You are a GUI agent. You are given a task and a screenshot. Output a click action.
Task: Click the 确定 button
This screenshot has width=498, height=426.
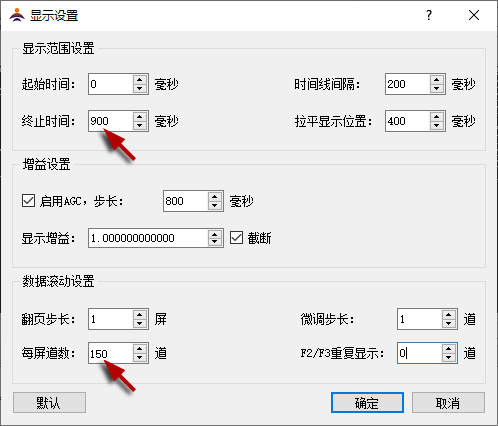tap(367, 403)
